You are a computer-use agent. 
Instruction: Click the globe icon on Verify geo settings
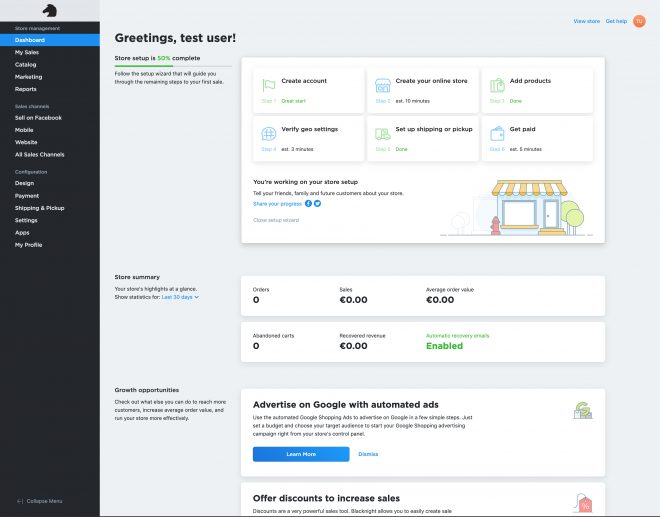pyautogui.click(x=269, y=134)
